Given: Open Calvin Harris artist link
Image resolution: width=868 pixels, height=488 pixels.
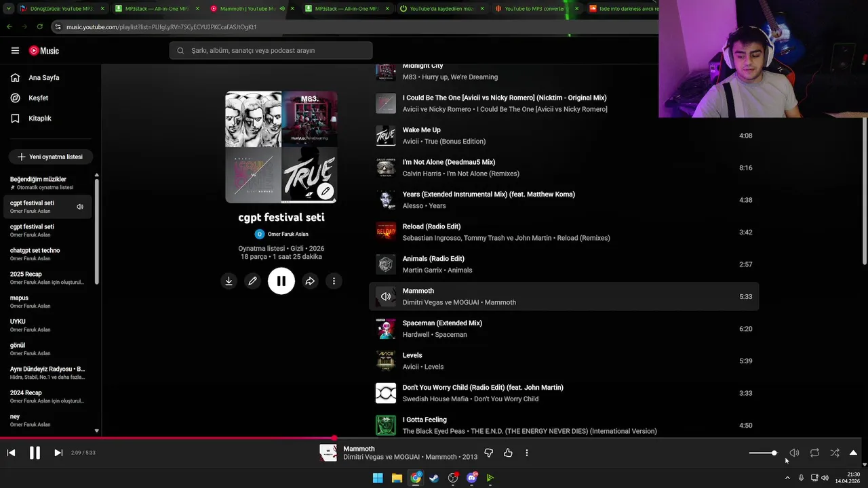Looking at the screenshot, I should [x=422, y=174].
